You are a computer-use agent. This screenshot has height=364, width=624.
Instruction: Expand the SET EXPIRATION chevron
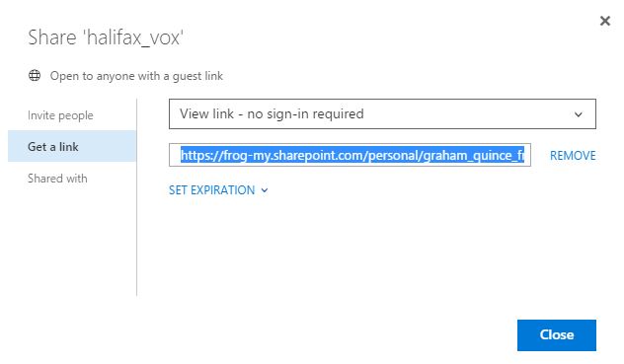point(265,190)
